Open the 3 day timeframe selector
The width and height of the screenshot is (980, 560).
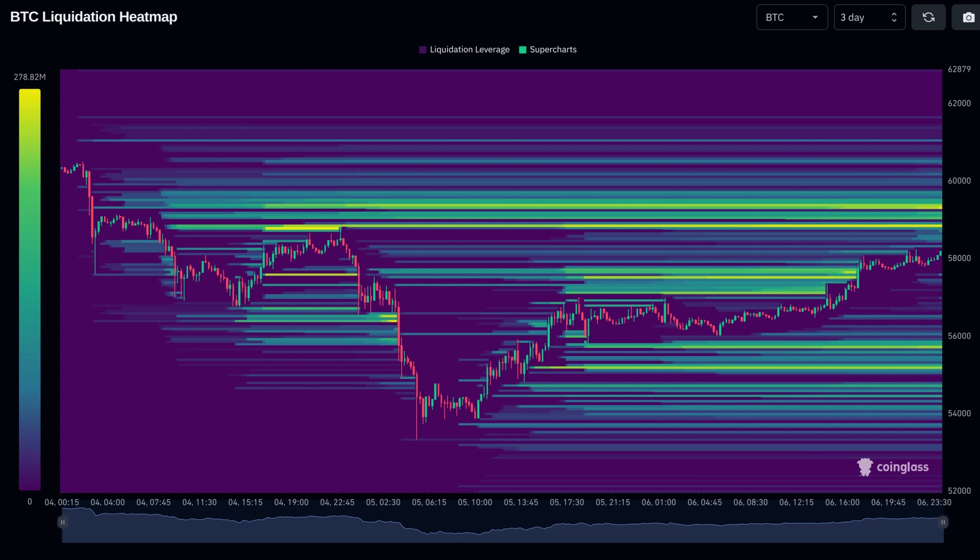coord(869,17)
